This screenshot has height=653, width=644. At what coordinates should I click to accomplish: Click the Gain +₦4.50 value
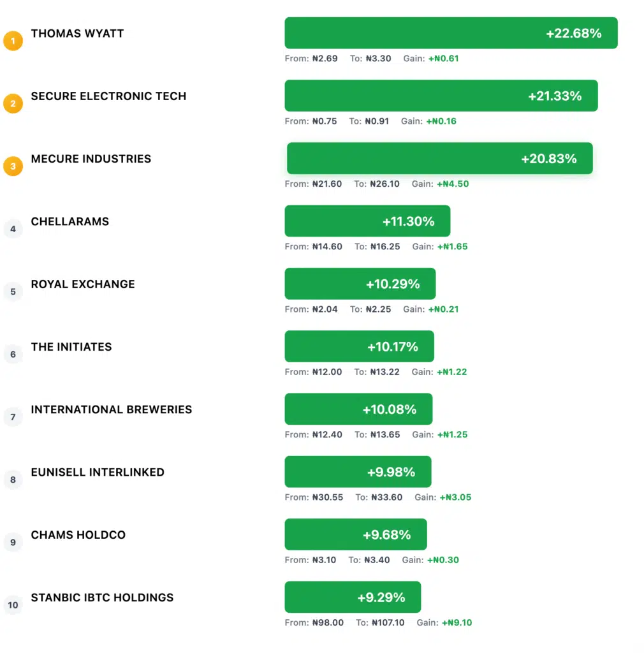(453, 184)
